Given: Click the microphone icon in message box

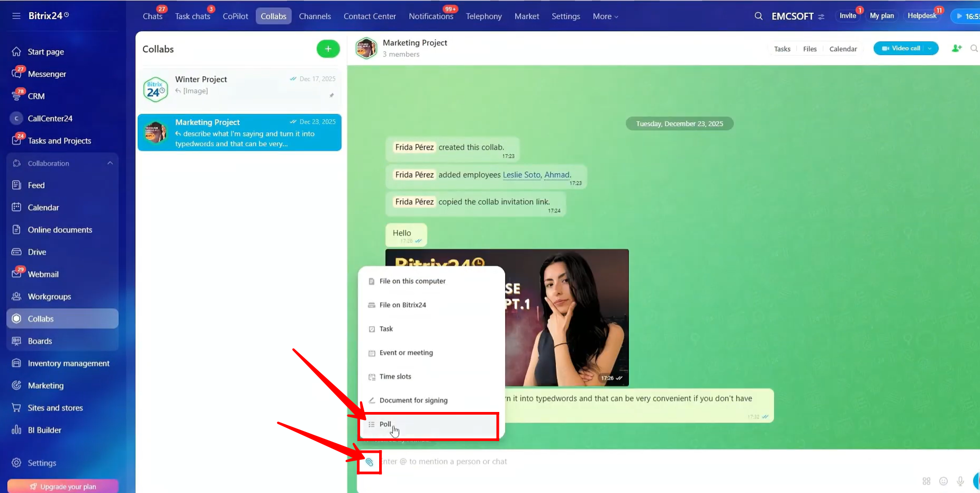Looking at the screenshot, I should (960, 481).
